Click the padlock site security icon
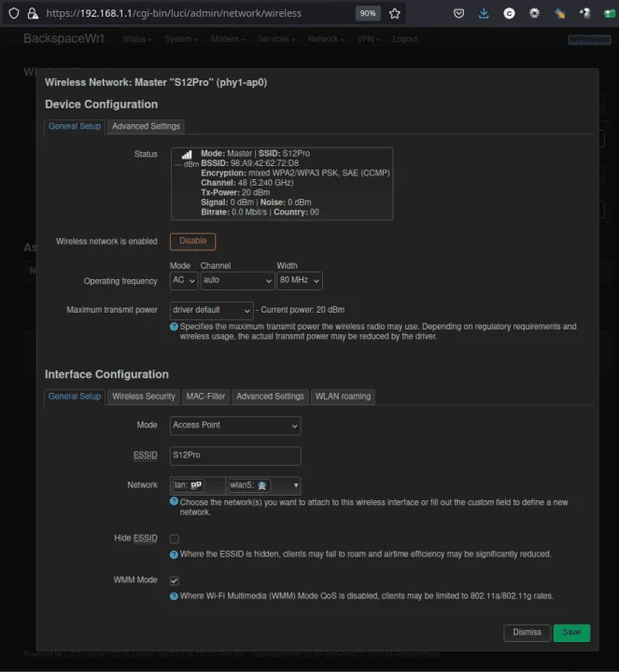Image resolution: width=619 pixels, height=672 pixels. 33,13
